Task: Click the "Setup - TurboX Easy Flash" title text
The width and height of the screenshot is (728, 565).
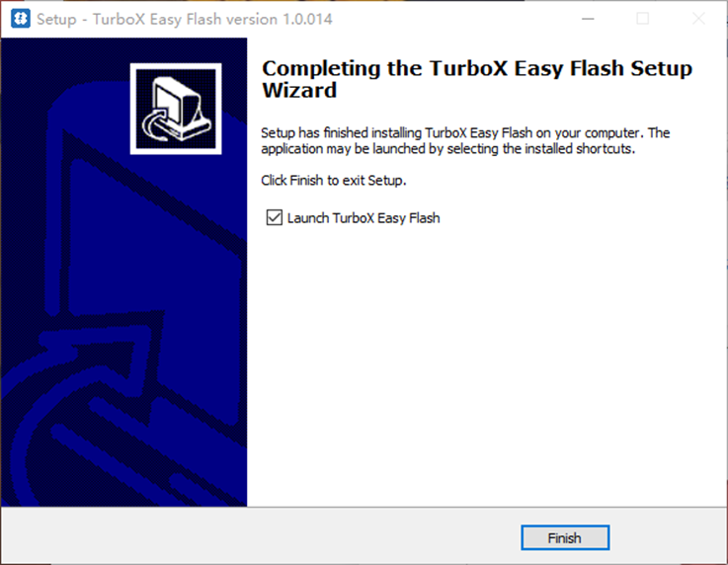Action: [129, 19]
